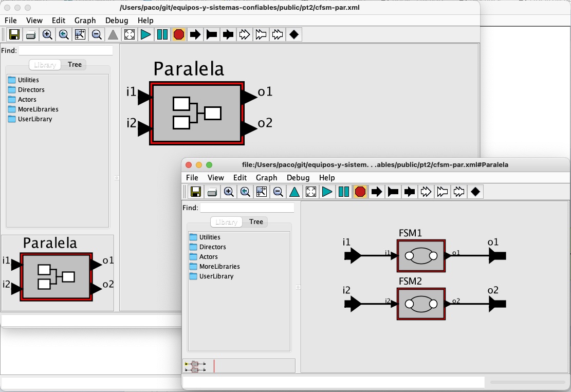Expand MoreLibraries folder in front window library
The height and width of the screenshot is (392, 571).
click(215, 267)
